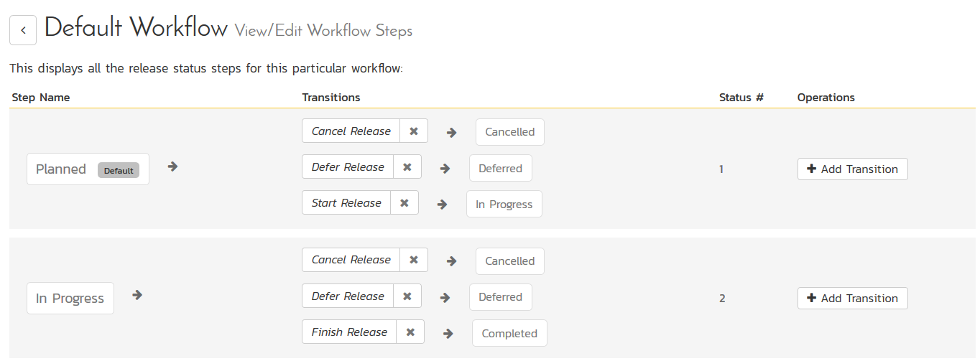
Task: Click the back arrow beside Default Workflow
Action: click(x=23, y=31)
